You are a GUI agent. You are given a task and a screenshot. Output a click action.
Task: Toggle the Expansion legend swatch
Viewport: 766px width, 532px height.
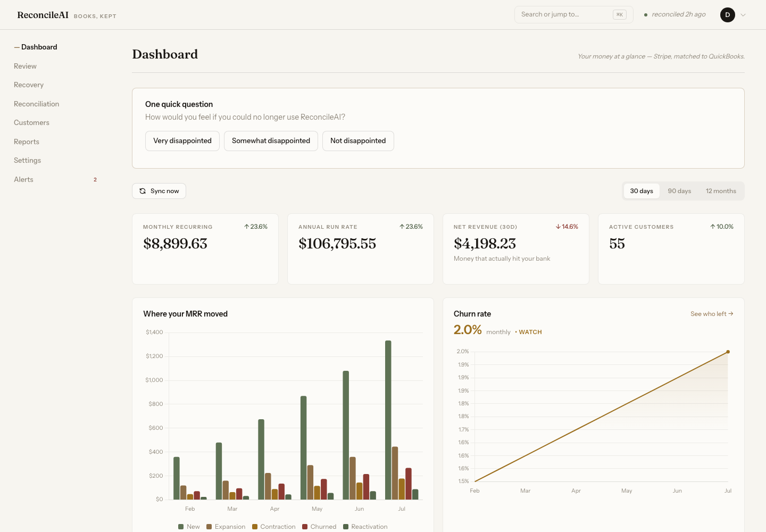pos(209,527)
